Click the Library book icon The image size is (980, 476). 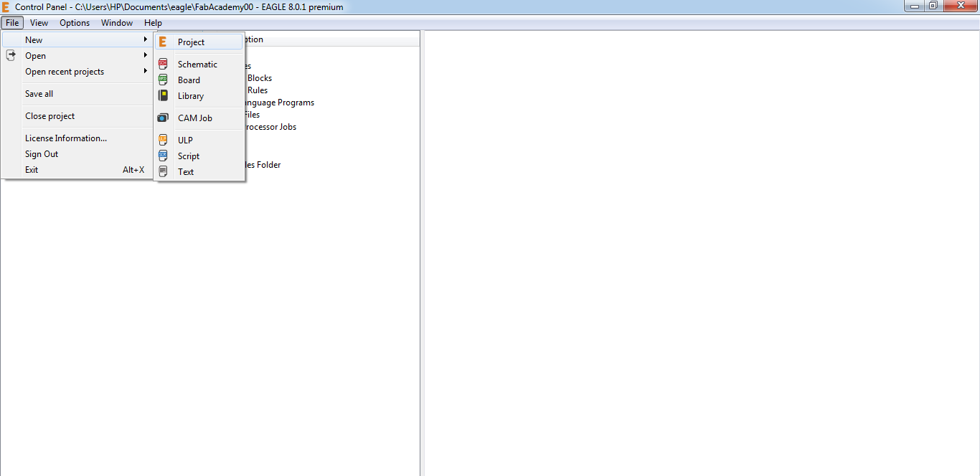tap(163, 95)
